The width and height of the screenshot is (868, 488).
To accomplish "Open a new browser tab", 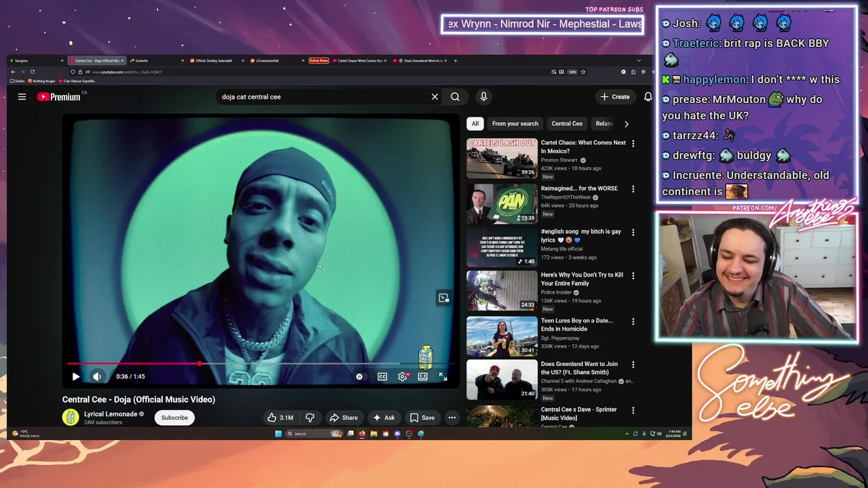I will [x=455, y=60].
